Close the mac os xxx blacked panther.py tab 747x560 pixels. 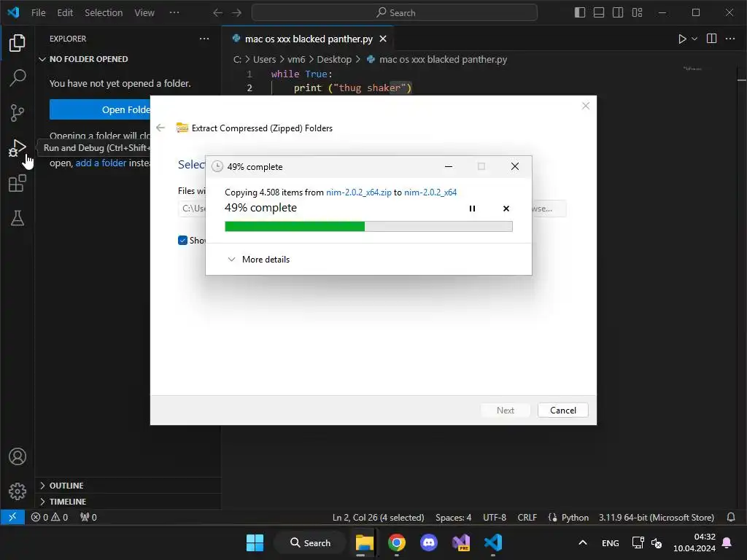(x=383, y=39)
